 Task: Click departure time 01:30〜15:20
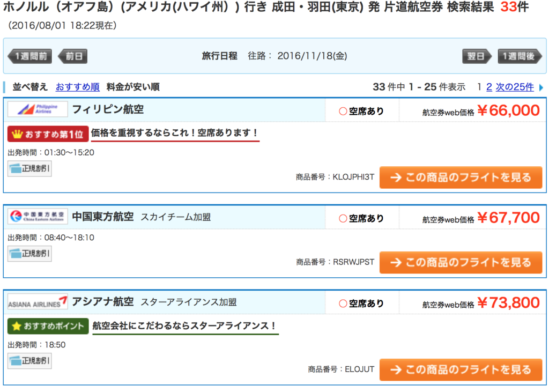69,153
